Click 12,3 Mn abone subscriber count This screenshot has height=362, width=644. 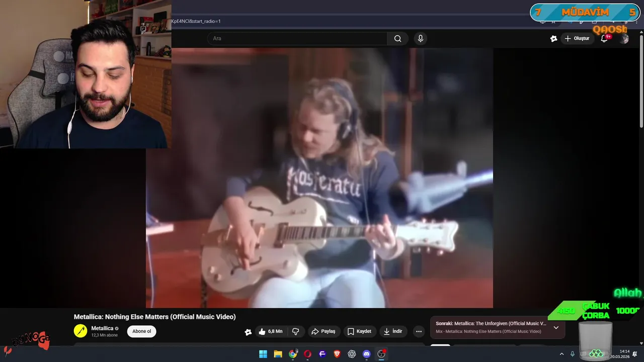point(104,335)
